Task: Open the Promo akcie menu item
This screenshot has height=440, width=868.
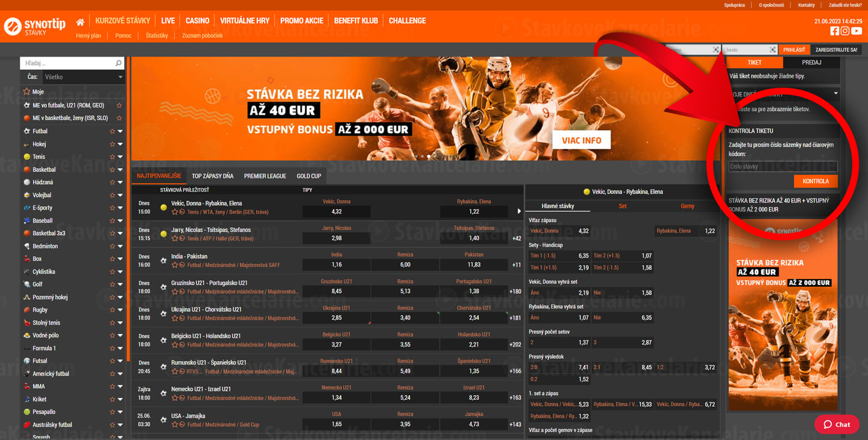Action: coord(301,21)
